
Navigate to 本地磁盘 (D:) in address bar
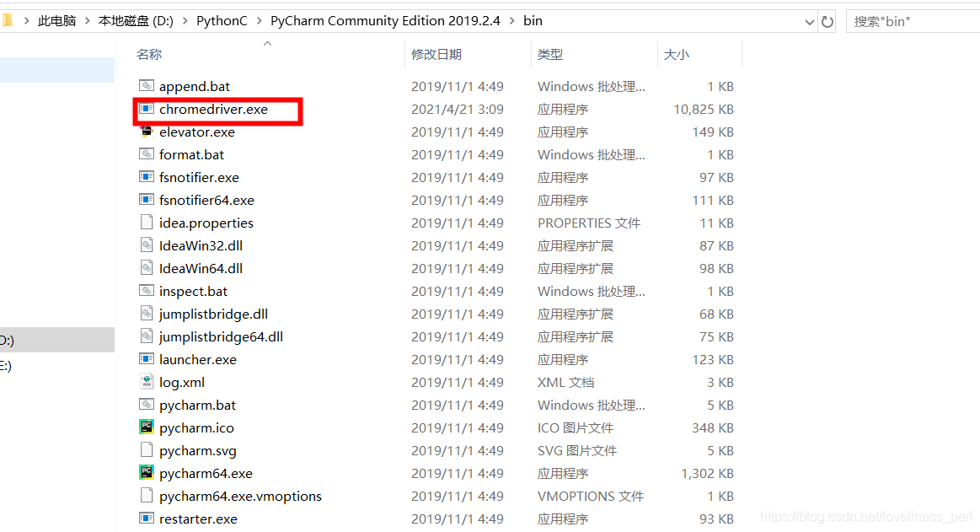coord(136,21)
